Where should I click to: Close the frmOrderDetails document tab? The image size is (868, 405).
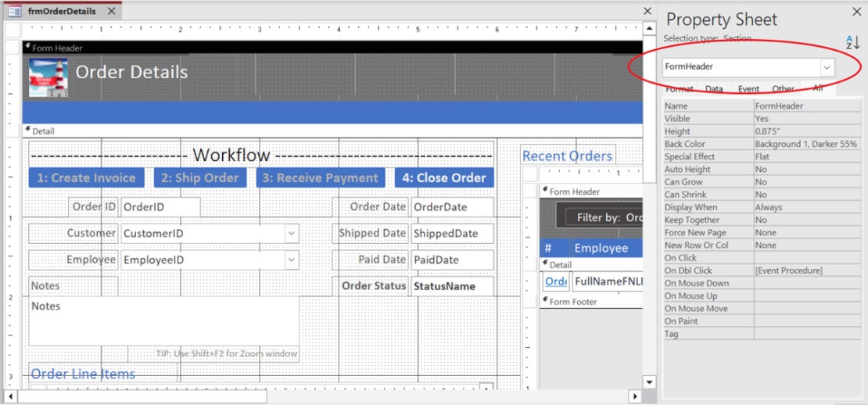(111, 11)
